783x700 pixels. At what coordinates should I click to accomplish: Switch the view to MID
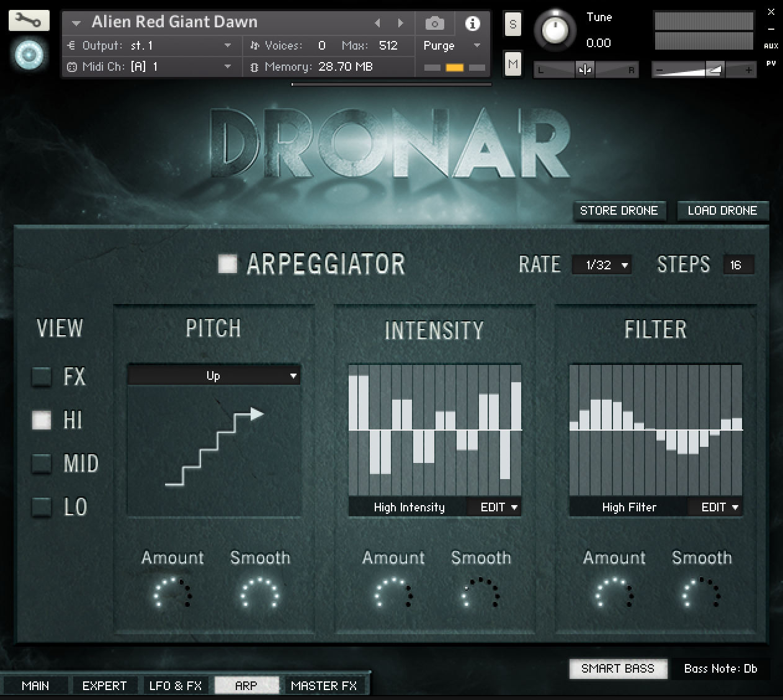(42, 464)
